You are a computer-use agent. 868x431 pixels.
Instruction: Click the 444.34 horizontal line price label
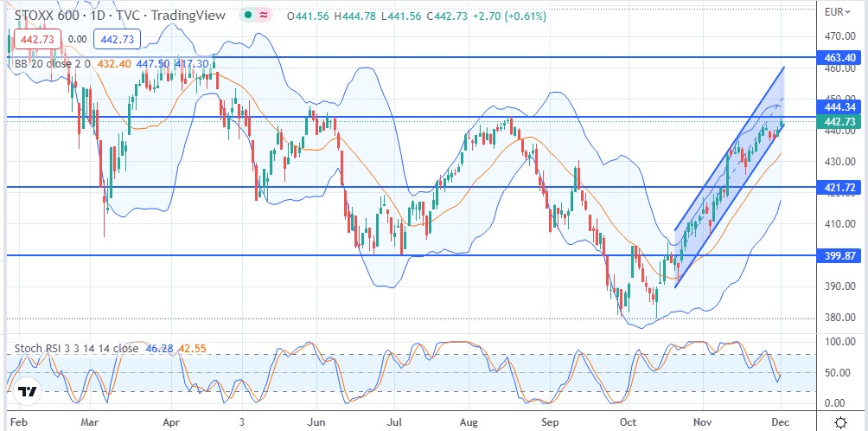tap(840, 106)
